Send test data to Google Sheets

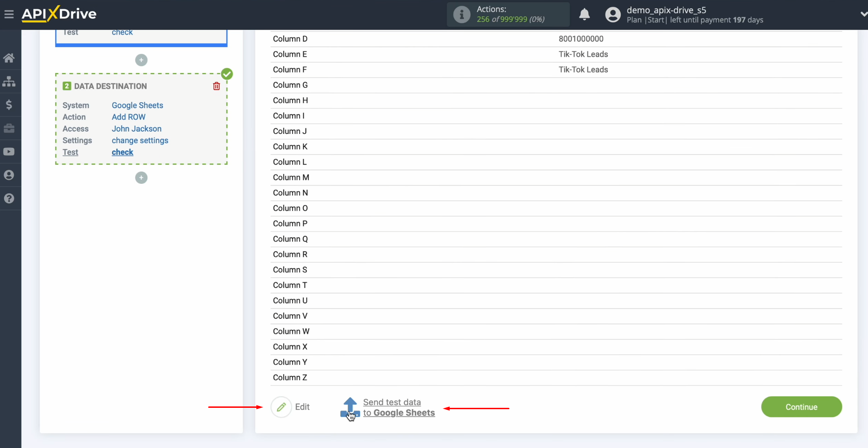(x=398, y=407)
